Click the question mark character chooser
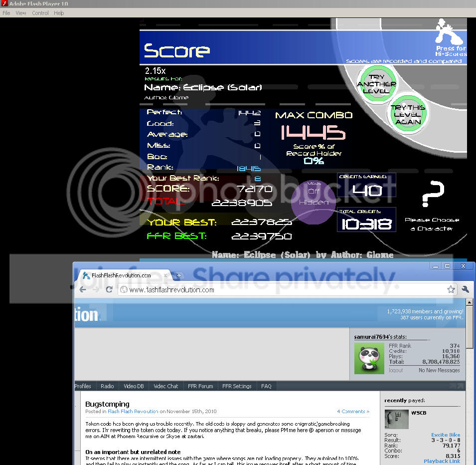The width and height of the screenshot is (476, 465). (432, 194)
